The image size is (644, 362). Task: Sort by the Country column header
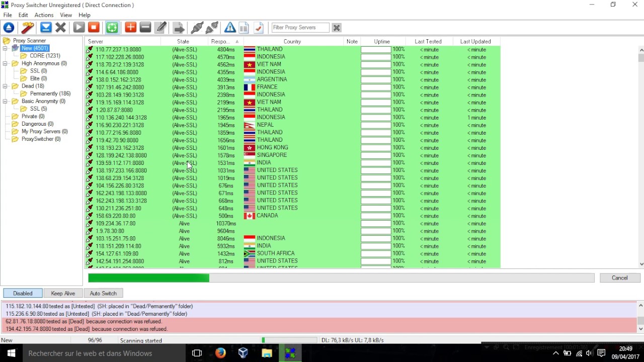294,41
